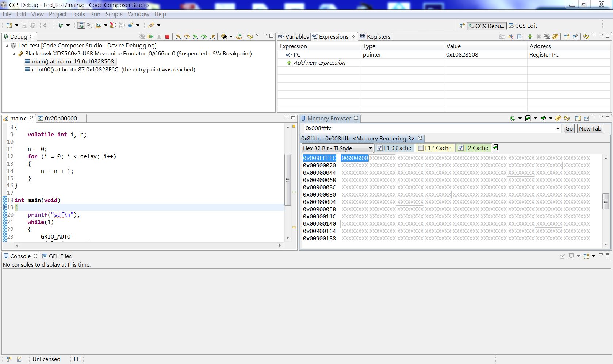The width and height of the screenshot is (613, 364).
Task: Click Pin view icon in Expressions toolbar
Action: coord(575,36)
